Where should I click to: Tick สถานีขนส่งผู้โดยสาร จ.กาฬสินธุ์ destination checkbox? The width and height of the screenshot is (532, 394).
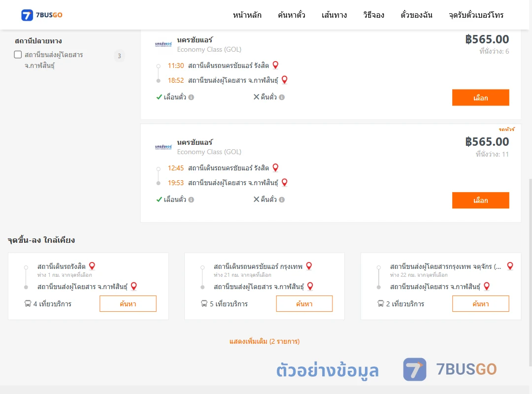pyautogui.click(x=18, y=55)
